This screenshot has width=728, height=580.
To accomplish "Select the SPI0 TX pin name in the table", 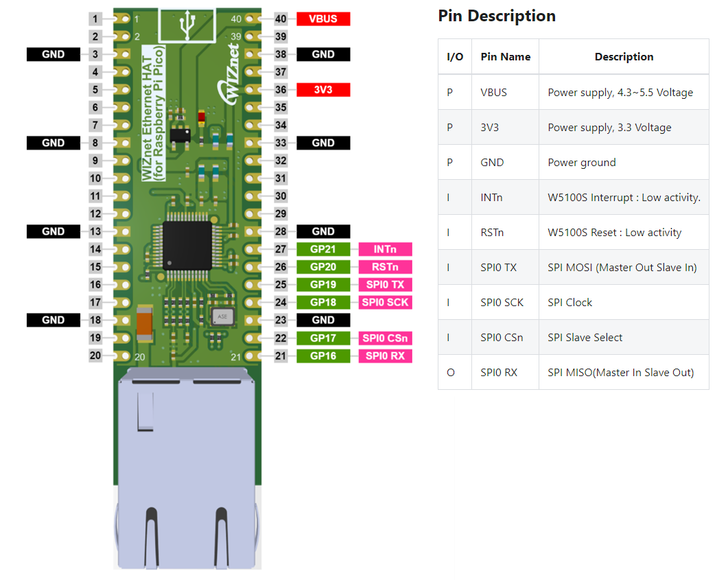I will [x=499, y=268].
